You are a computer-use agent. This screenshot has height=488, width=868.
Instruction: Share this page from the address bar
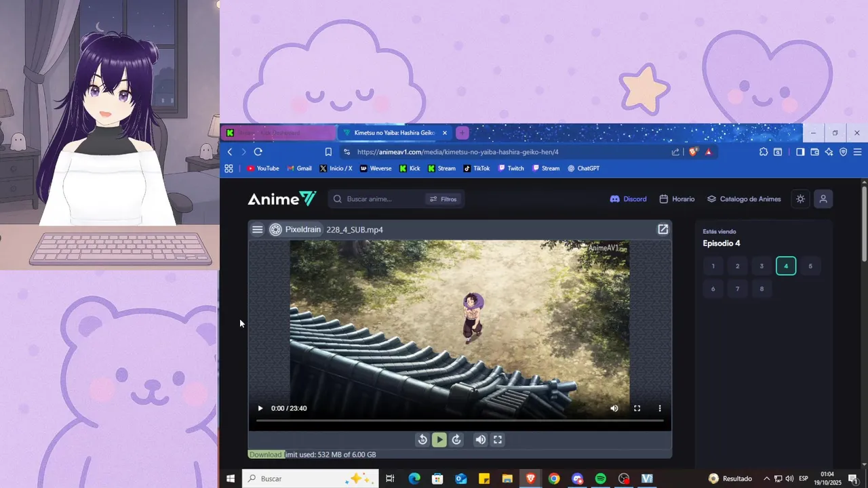point(675,152)
